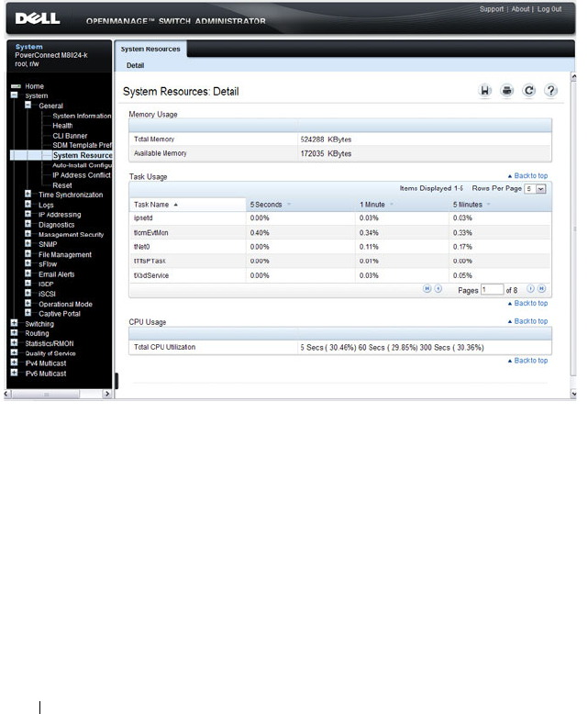The image size is (588, 714).
Task: Expand the Time Synchronization node
Action: (x=28, y=194)
